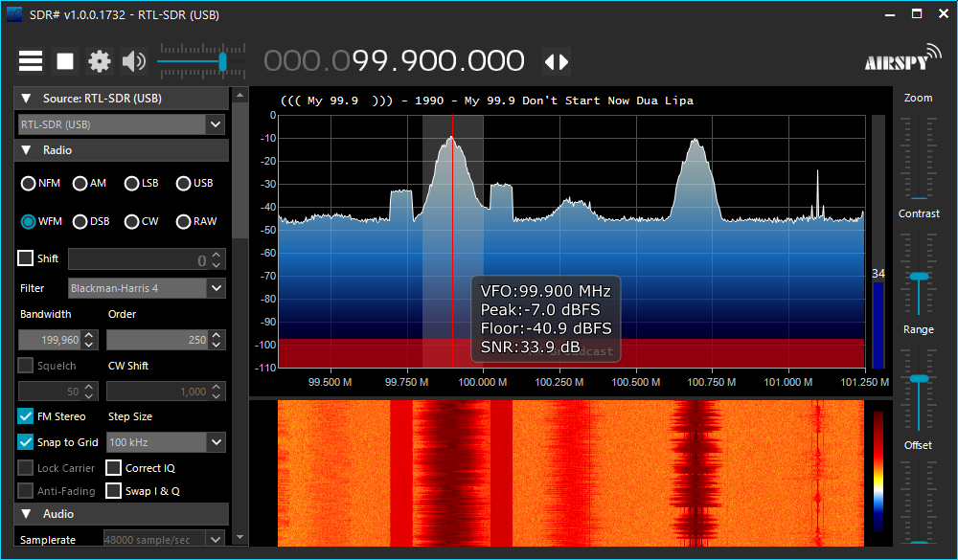
Task: Adjust the Zoom slider
Action: [x=919, y=198]
